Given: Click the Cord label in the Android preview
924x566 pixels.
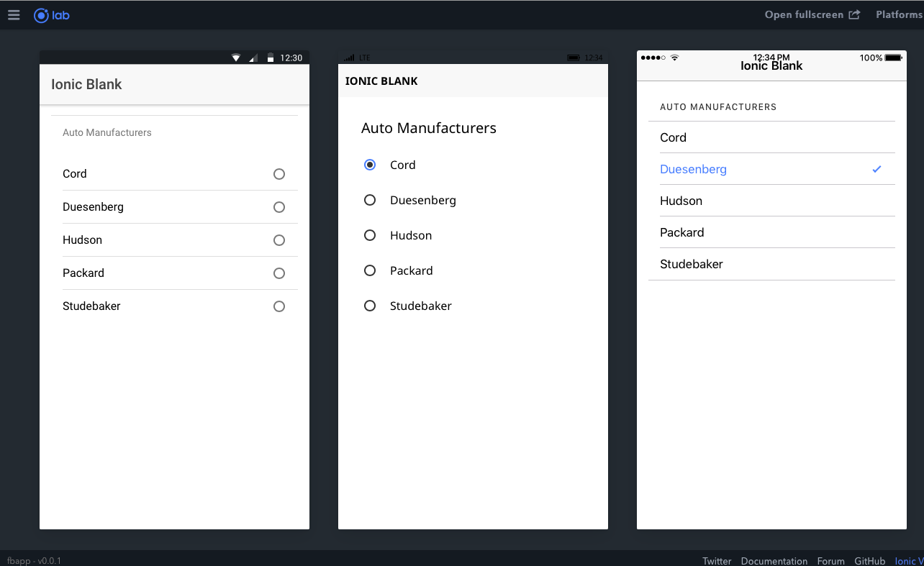Looking at the screenshot, I should coord(75,174).
